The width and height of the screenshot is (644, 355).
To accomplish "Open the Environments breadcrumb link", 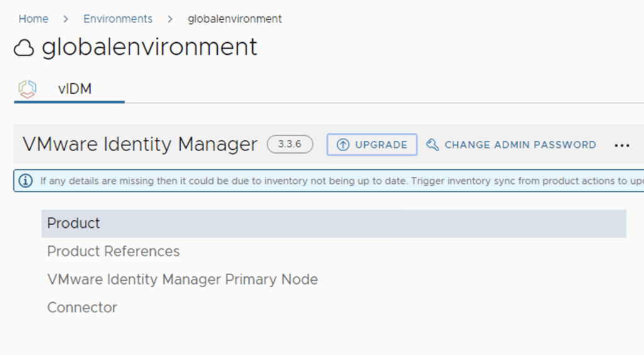I will (118, 19).
